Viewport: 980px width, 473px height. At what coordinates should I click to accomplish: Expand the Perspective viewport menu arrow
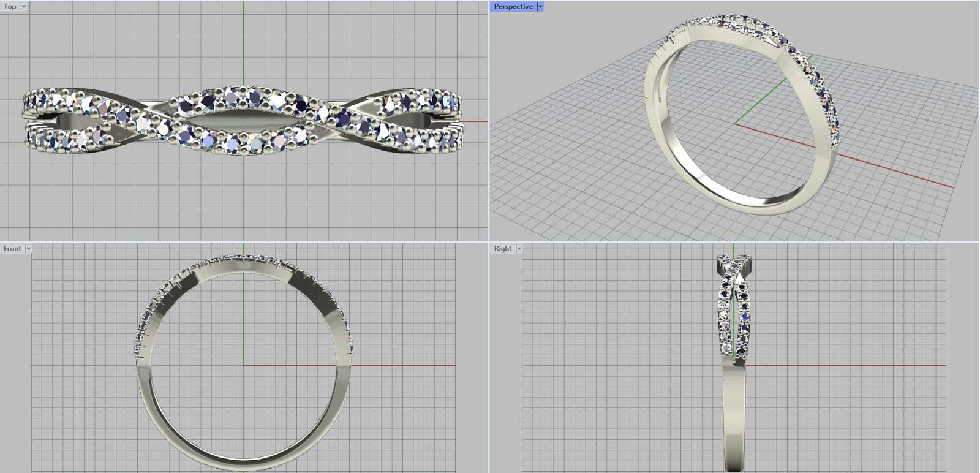(x=540, y=7)
